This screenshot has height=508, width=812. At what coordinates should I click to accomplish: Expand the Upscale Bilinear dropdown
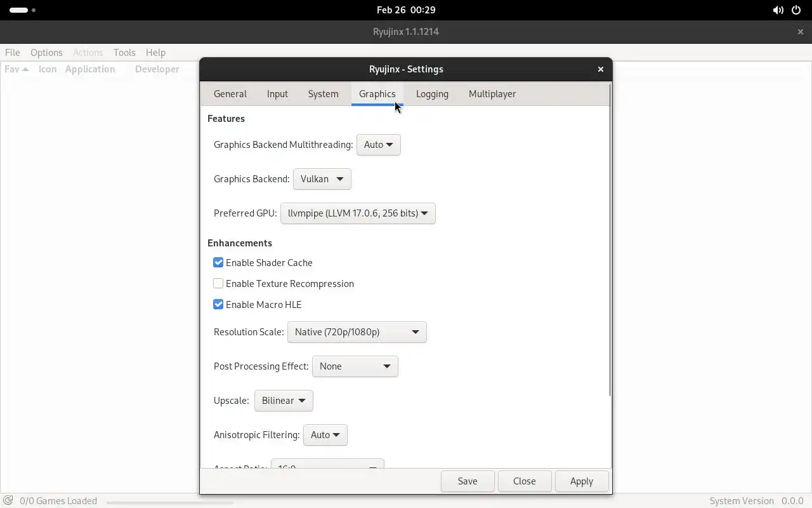click(284, 401)
